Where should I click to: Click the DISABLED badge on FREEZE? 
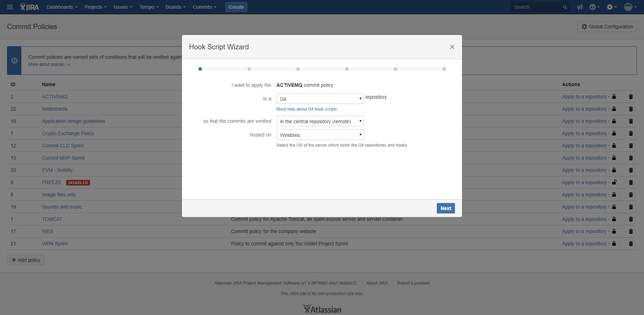point(78,183)
